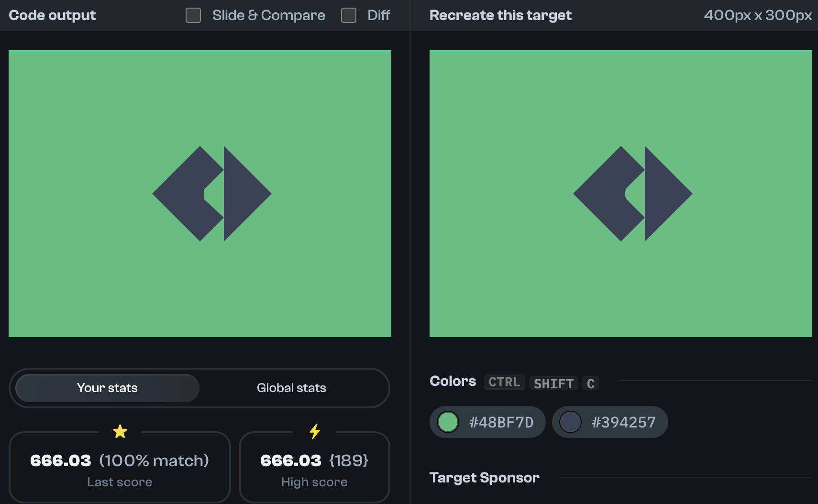This screenshot has width=818, height=504.
Task: Click the diamond shape in the code output preview
Action: pos(187,193)
